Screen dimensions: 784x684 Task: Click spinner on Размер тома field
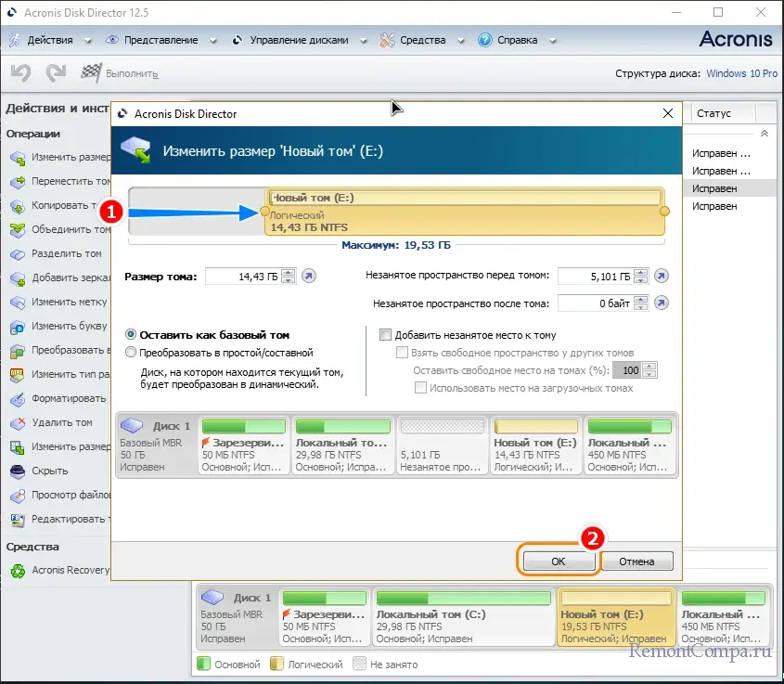[288, 276]
